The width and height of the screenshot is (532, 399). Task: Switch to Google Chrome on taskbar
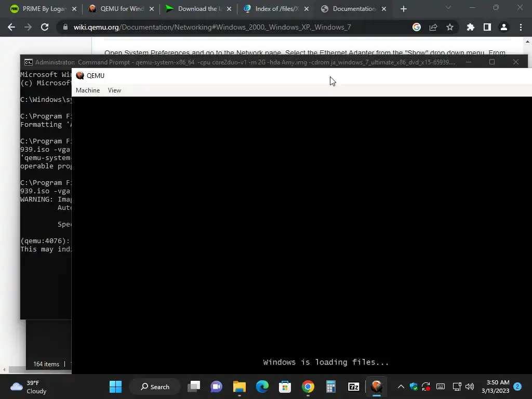[308, 387]
